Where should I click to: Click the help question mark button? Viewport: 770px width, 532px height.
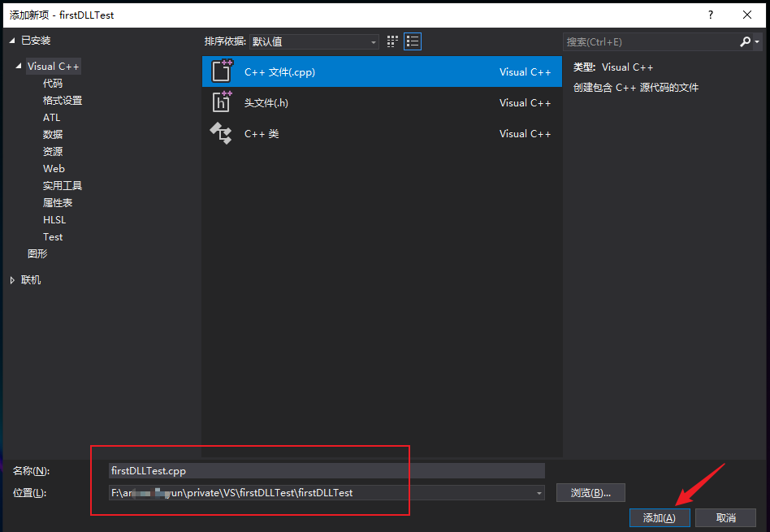[711, 15]
